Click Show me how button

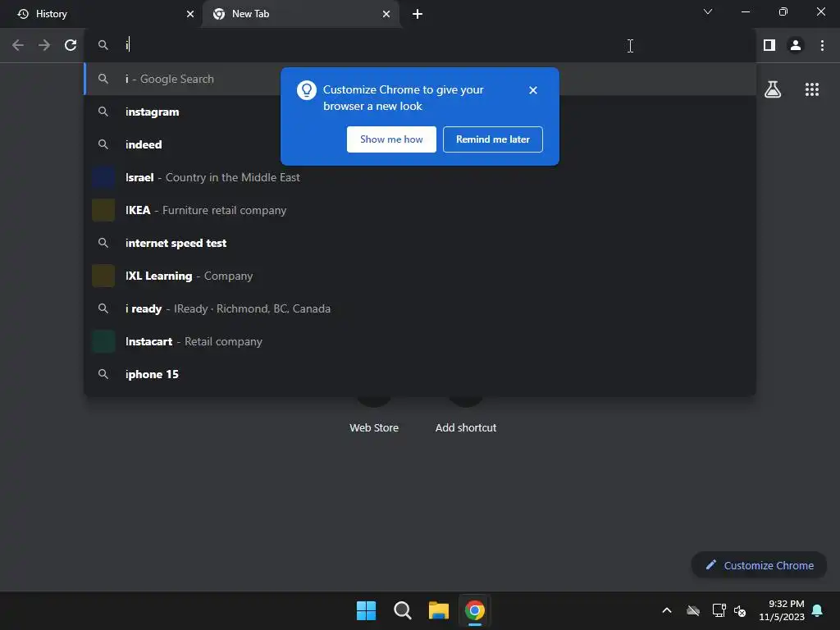(391, 139)
